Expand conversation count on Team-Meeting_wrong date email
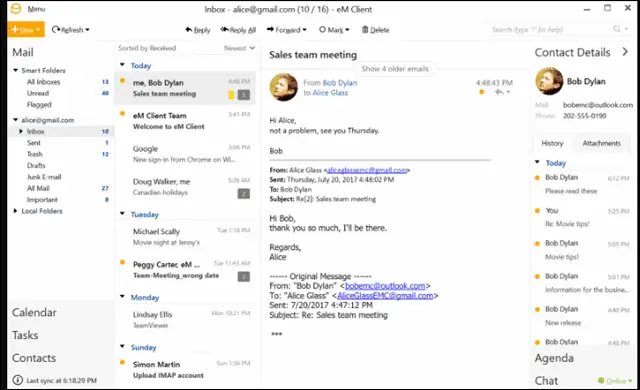This screenshot has height=390, width=640. (x=244, y=277)
